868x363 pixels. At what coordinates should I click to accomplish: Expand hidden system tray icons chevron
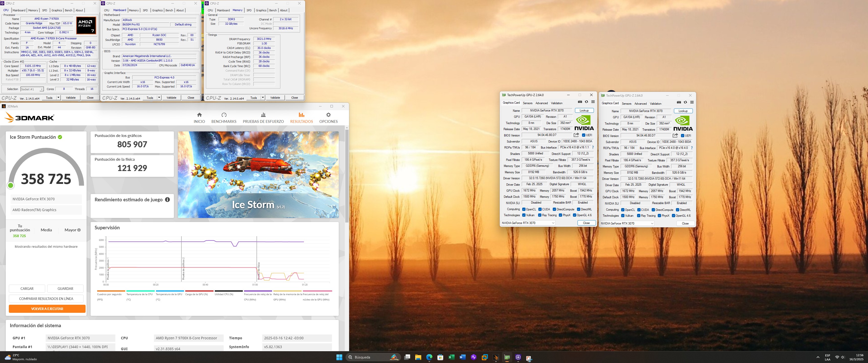pyautogui.click(x=818, y=357)
